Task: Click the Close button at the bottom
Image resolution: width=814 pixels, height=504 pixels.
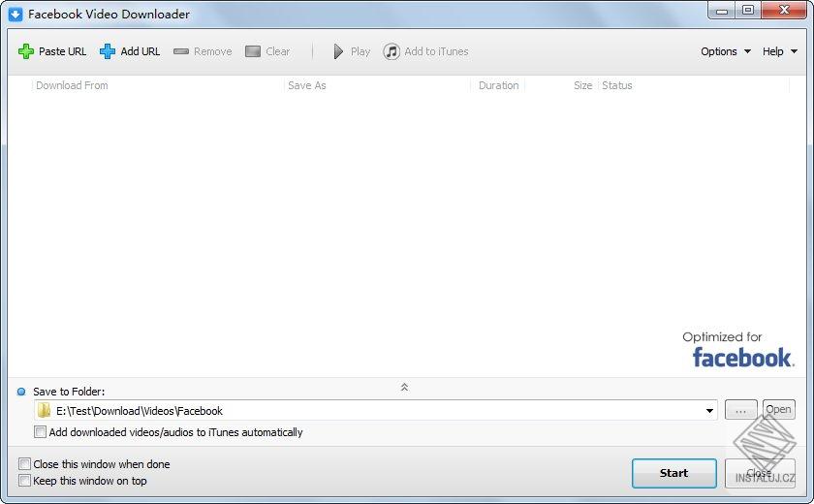Action: point(760,473)
